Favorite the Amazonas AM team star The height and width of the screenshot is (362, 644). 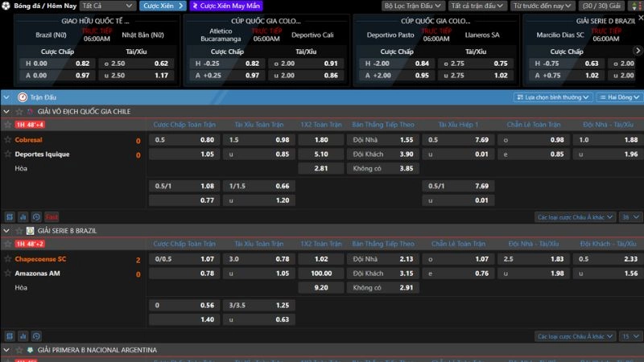click(7, 274)
